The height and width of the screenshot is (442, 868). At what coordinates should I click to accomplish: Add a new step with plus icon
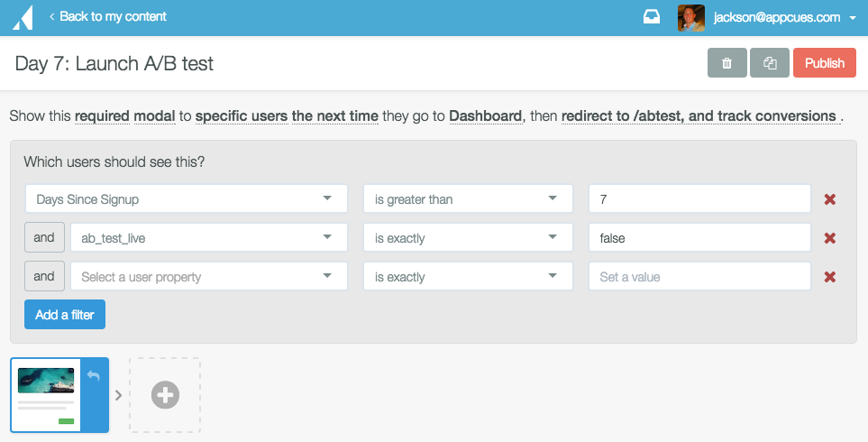click(165, 395)
